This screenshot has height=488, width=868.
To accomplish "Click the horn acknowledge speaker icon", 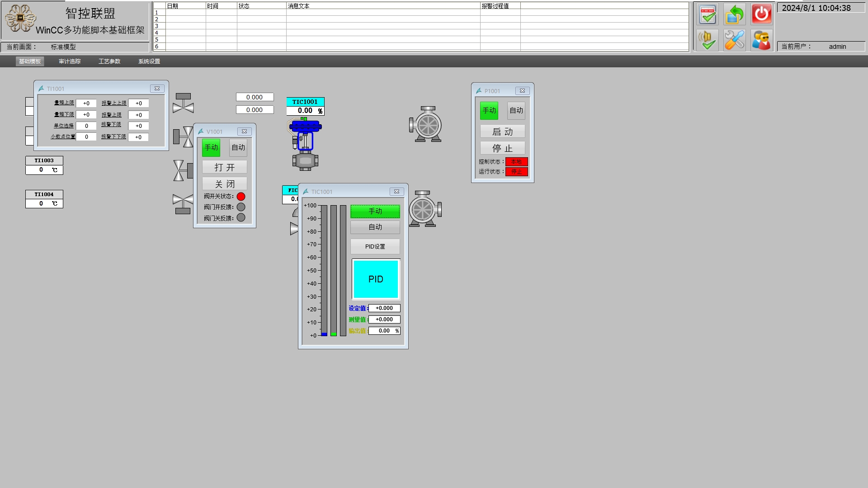I will click(x=708, y=40).
